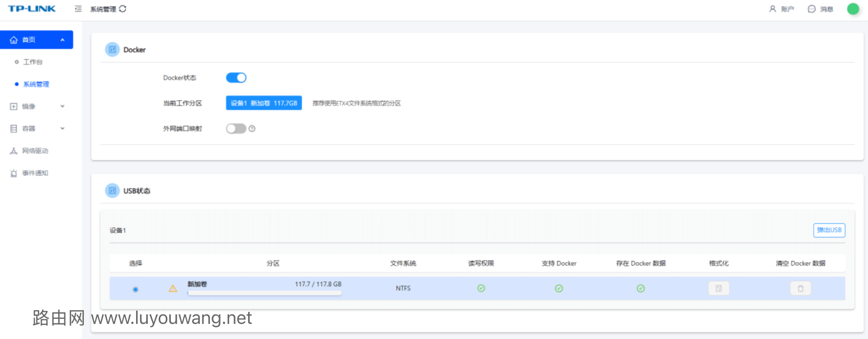The image size is (868, 339).
Task: Expand the 容器 menu chevron
Action: (x=62, y=128)
